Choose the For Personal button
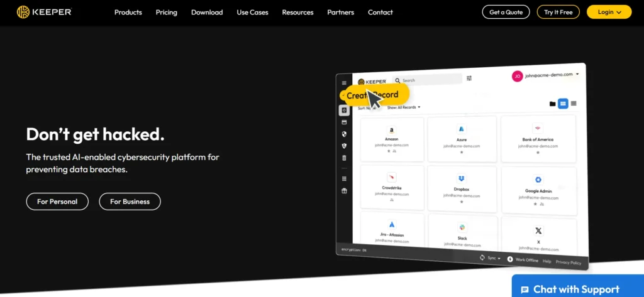Viewport: 644px width, 297px height. point(57,202)
